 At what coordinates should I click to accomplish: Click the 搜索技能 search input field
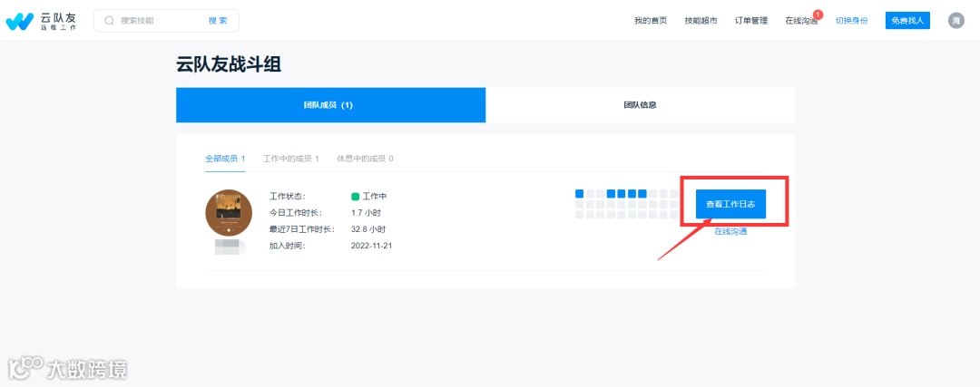pos(160,21)
